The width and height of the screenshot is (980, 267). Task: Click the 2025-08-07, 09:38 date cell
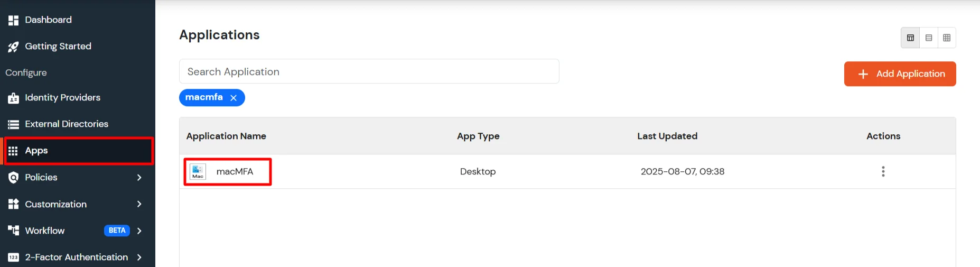click(683, 172)
